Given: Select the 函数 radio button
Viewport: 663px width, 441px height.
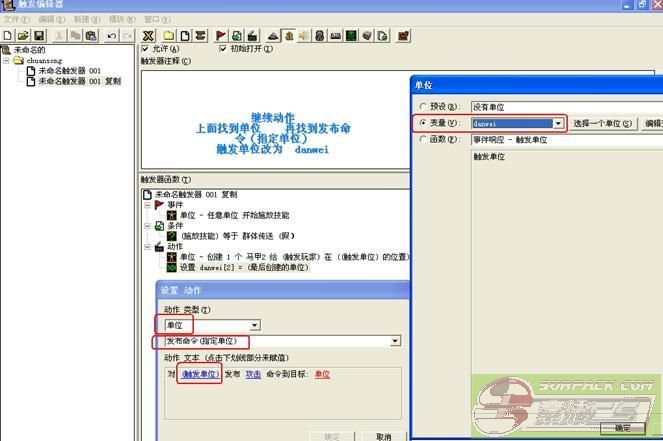Looking at the screenshot, I should click(424, 140).
